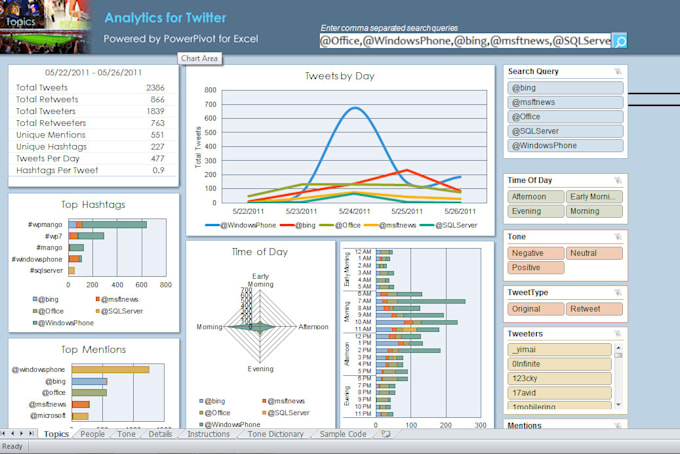This screenshot has height=454, width=680.
Task: Open the Tone Dictionary sheet tab
Action: [275, 434]
